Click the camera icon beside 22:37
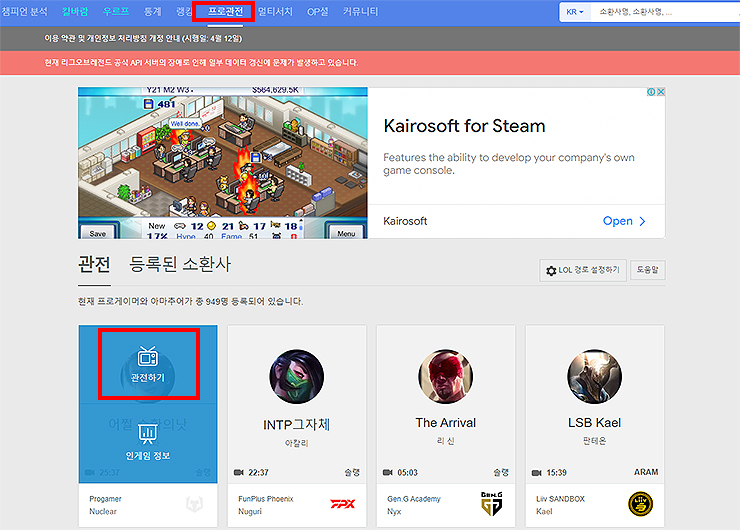 [x=239, y=472]
